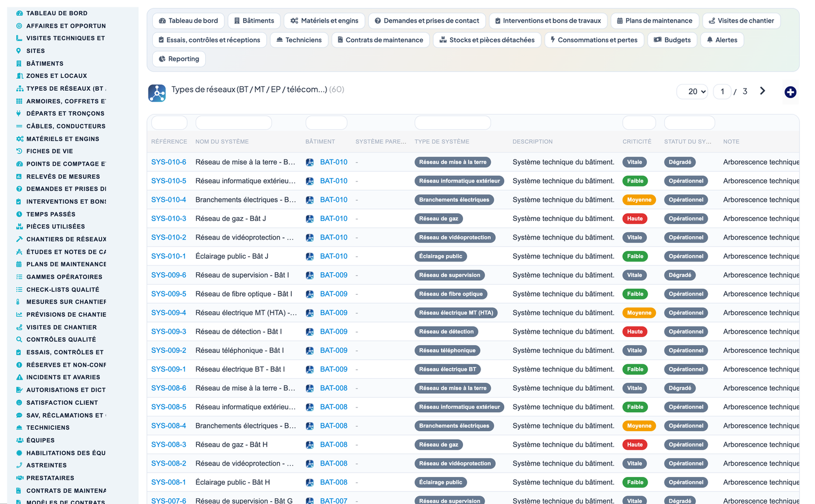
Task: Open Habilitations des équipes in sidebar
Action: pos(66,453)
